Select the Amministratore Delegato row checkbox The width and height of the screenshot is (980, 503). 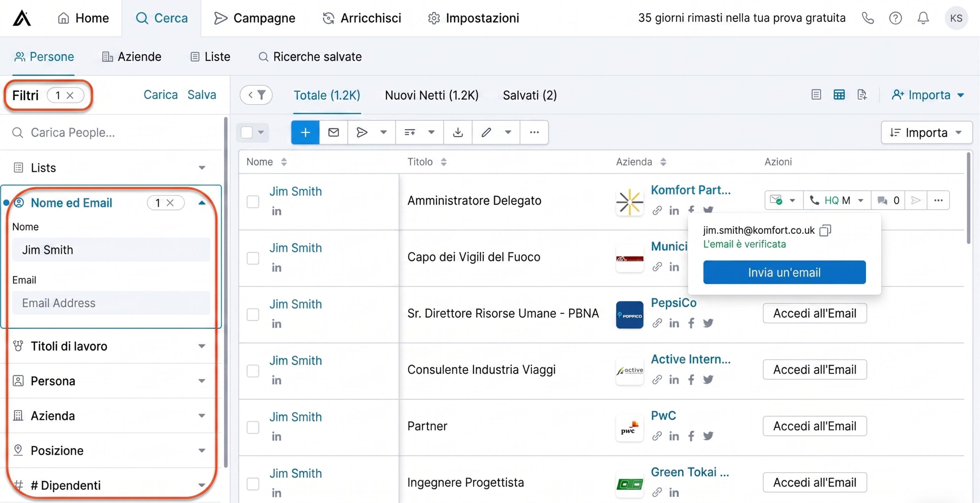click(253, 202)
